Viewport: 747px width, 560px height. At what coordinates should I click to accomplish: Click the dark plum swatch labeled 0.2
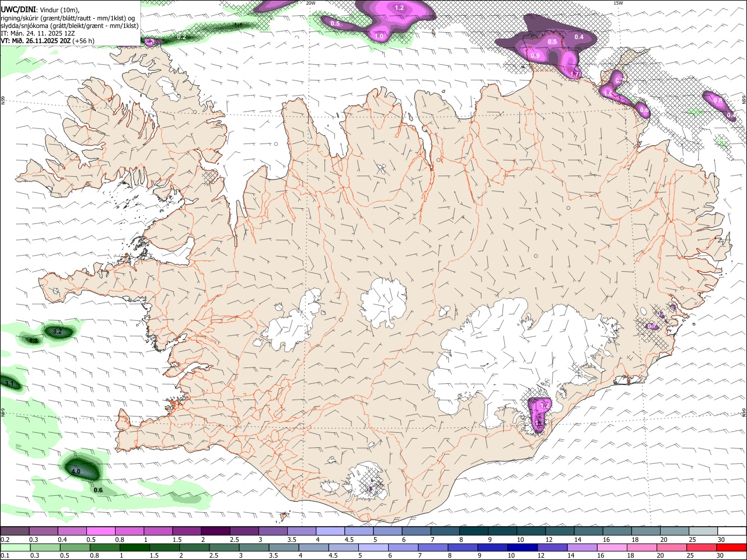click(15, 531)
